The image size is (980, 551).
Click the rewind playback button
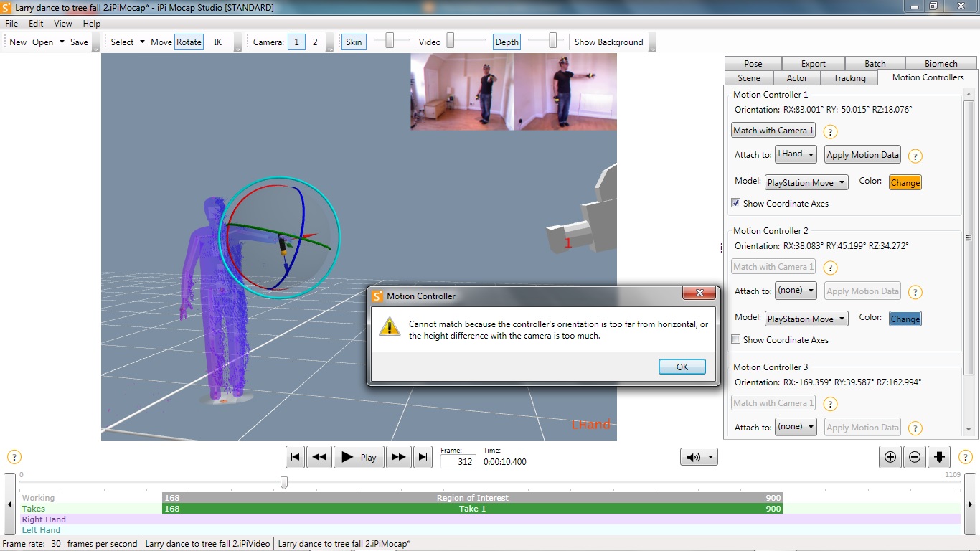click(x=319, y=457)
